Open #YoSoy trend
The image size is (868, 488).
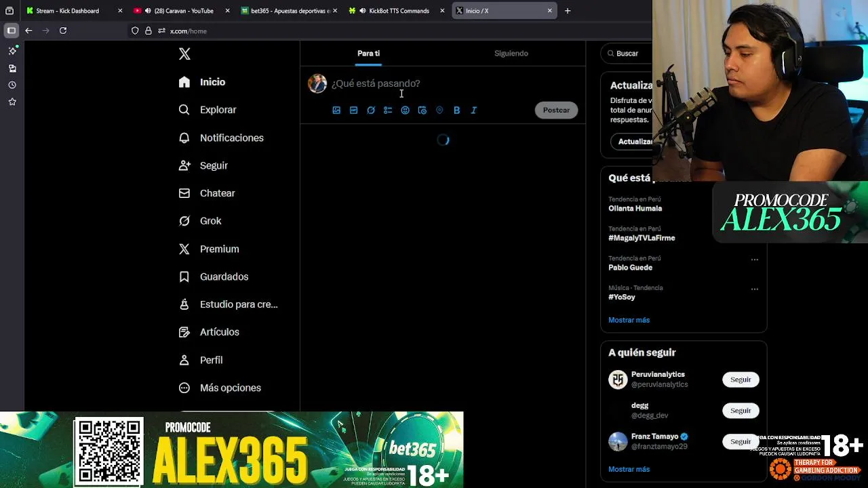point(622,297)
